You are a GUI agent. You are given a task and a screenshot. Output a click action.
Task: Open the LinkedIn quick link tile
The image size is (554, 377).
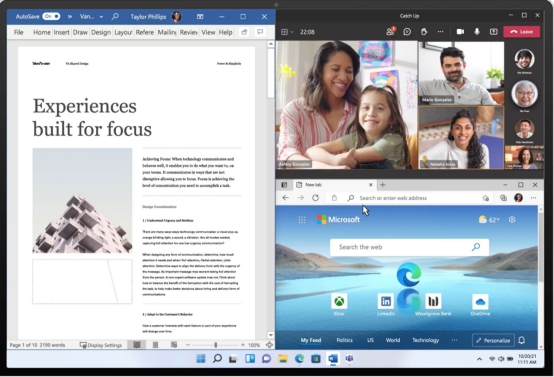pyautogui.click(x=386, y=305)
